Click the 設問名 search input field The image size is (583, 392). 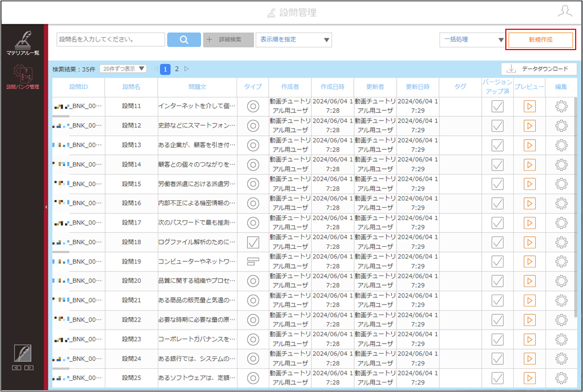111,39
